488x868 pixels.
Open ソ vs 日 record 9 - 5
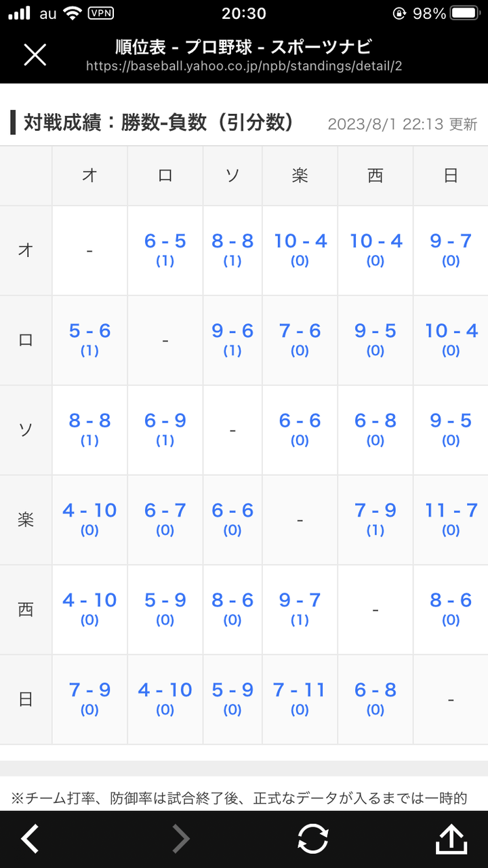click(x=451, y=421)
